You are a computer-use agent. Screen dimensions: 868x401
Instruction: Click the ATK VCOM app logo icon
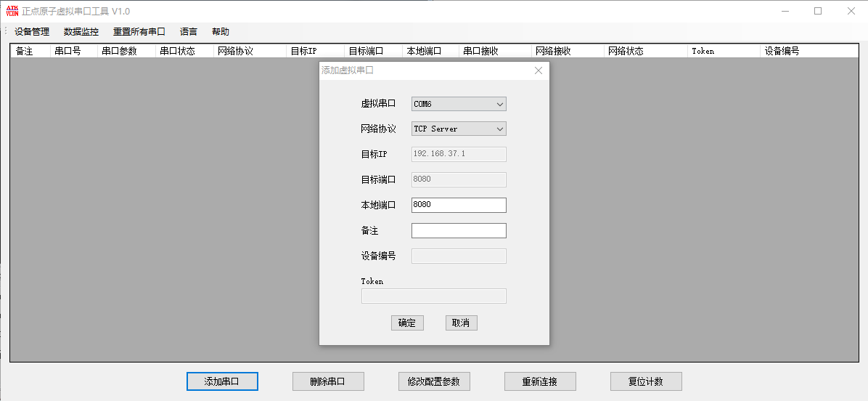[x=12, y=11]
